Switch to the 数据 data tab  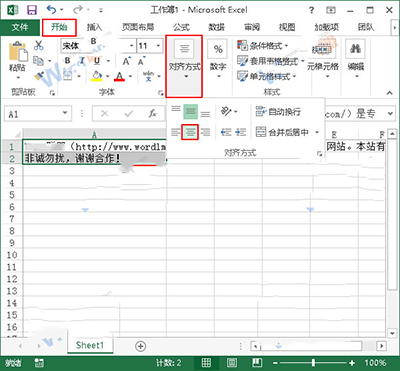click(216, 27)
